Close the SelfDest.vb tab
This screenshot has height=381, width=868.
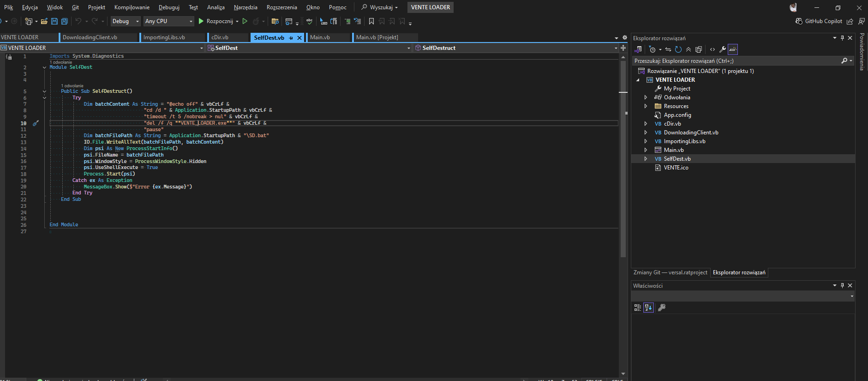tap(299, 38)
